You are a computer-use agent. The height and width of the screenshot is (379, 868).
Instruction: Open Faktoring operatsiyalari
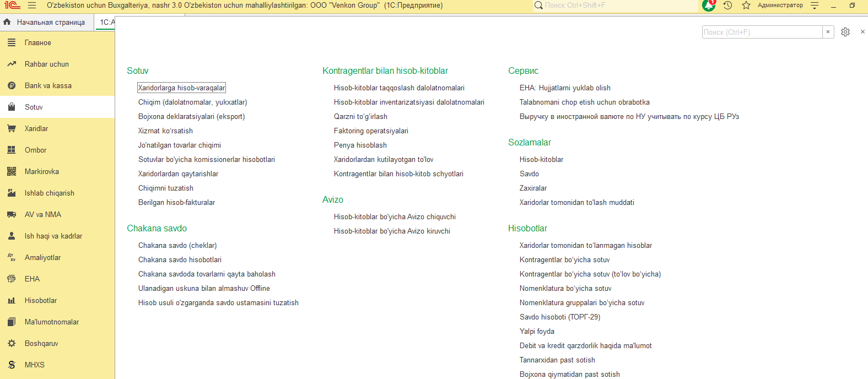[x=371, y=131]
